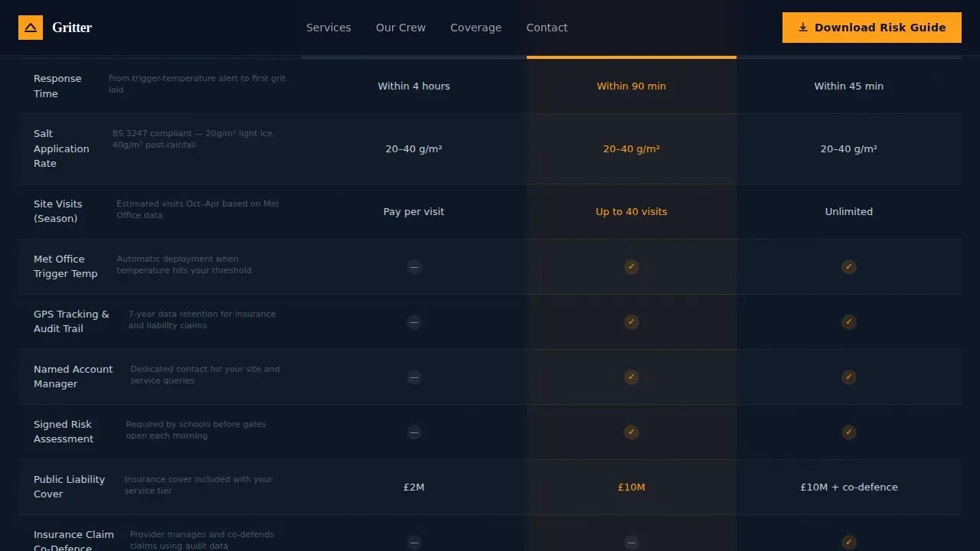Click the GPS Tracking checkmark in the last column

point(849,322)
